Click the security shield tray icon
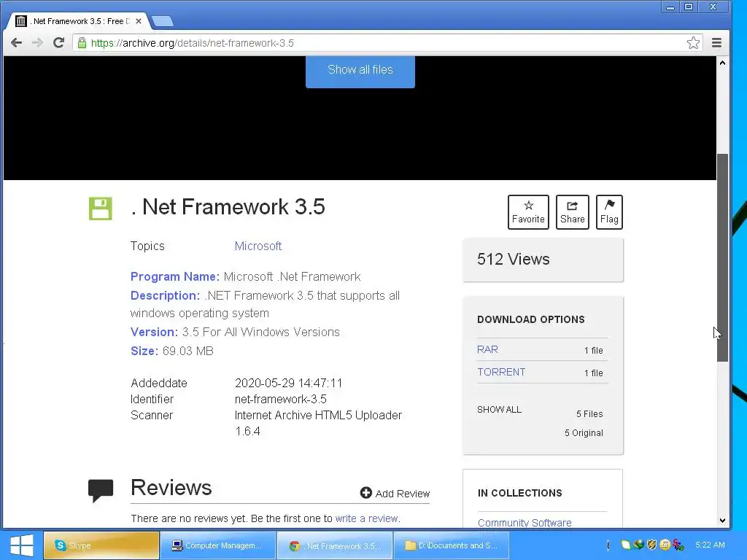This screenshot has width=747, height=560. coord(651,544)
